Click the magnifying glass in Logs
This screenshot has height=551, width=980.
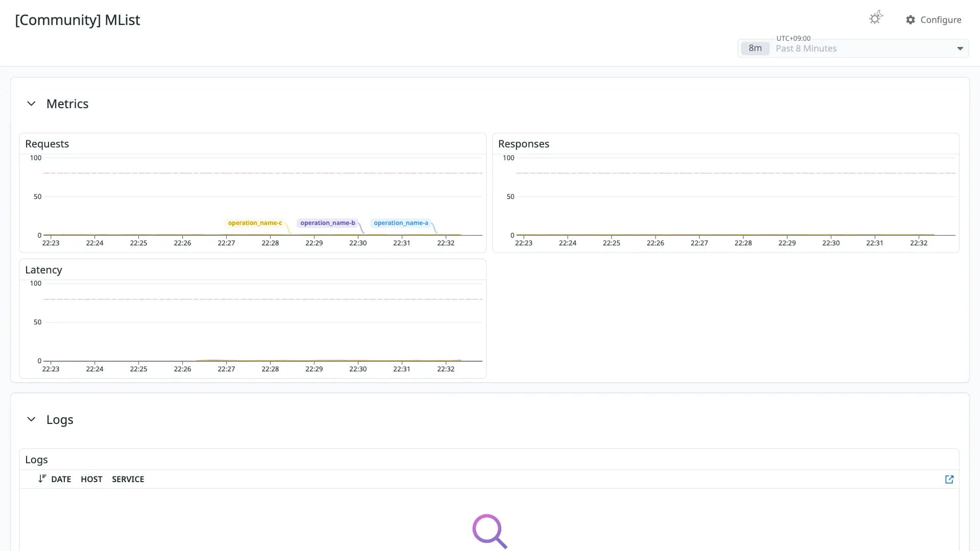[489, 531]
